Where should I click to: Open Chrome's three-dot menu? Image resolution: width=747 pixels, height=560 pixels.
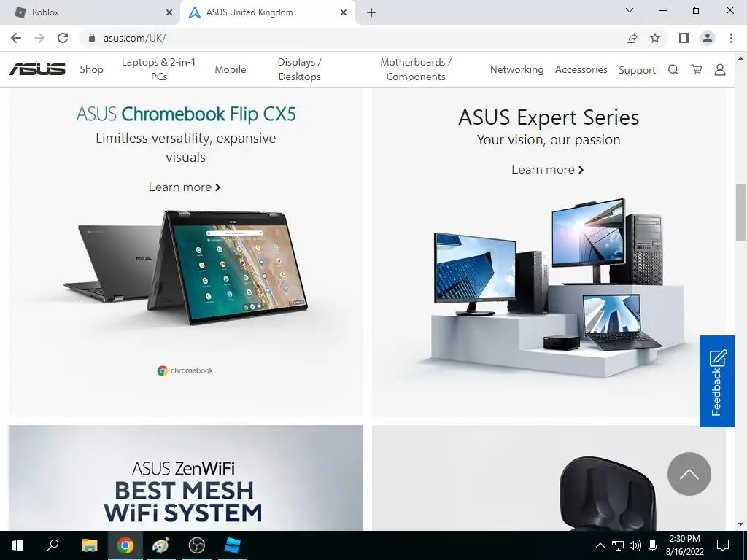[731, 38]
